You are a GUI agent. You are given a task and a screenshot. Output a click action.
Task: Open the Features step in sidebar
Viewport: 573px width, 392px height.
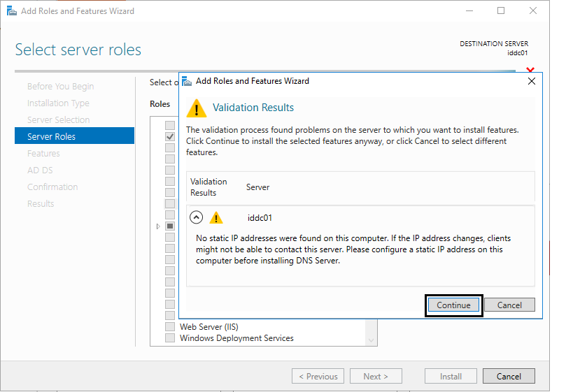click(43, 153)
